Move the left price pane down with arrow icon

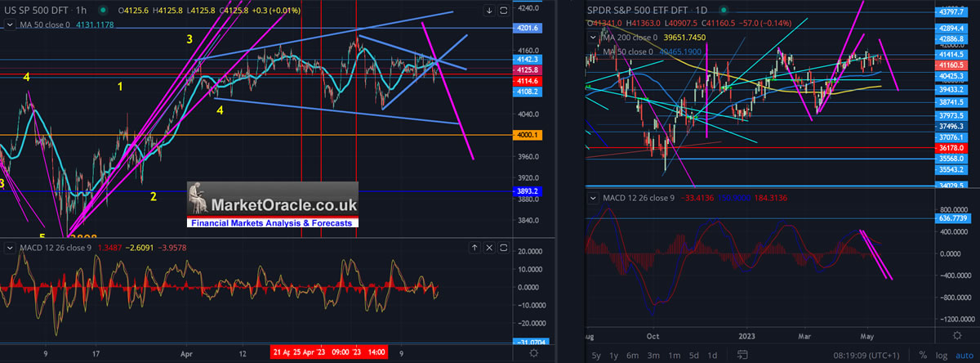[x=488, y=11]
